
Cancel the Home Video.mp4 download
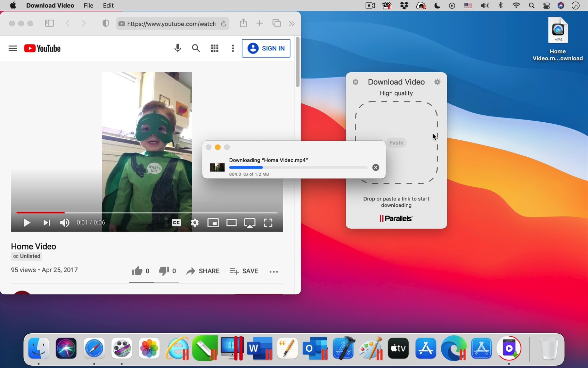click(x=375, y=167)
